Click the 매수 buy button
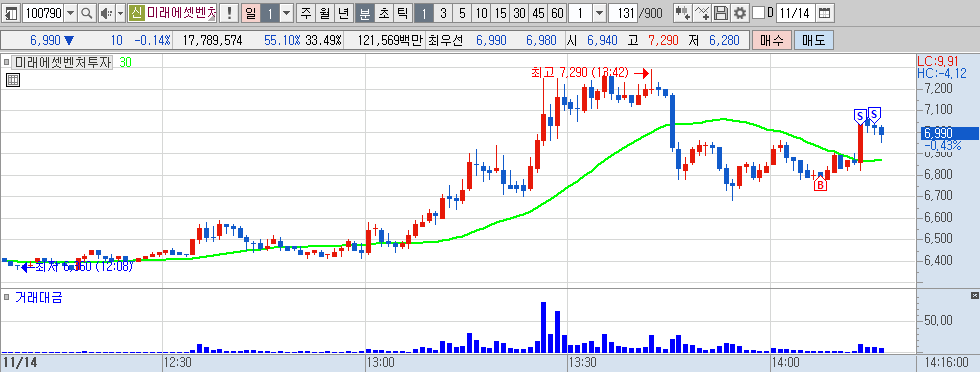980x372 pixels. 771,41
